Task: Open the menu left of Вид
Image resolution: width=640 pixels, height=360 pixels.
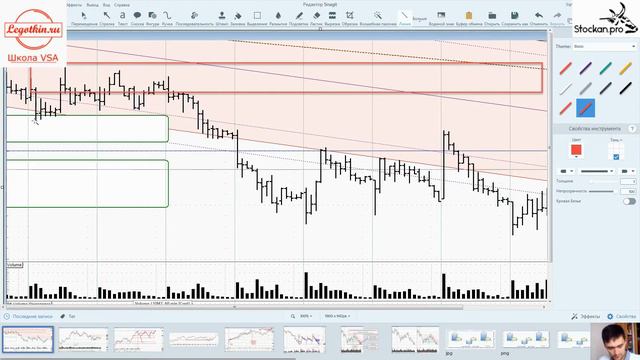Action: [x=93, y=5]
